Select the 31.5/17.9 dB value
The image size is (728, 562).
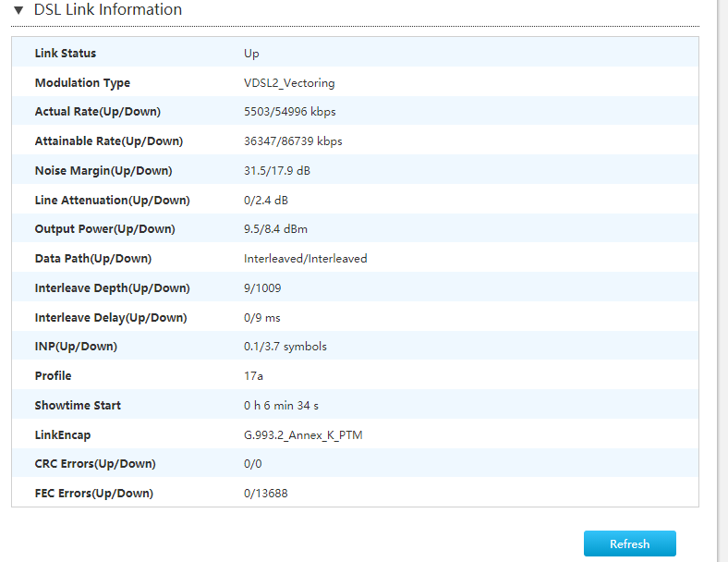(x=277, y=170)
